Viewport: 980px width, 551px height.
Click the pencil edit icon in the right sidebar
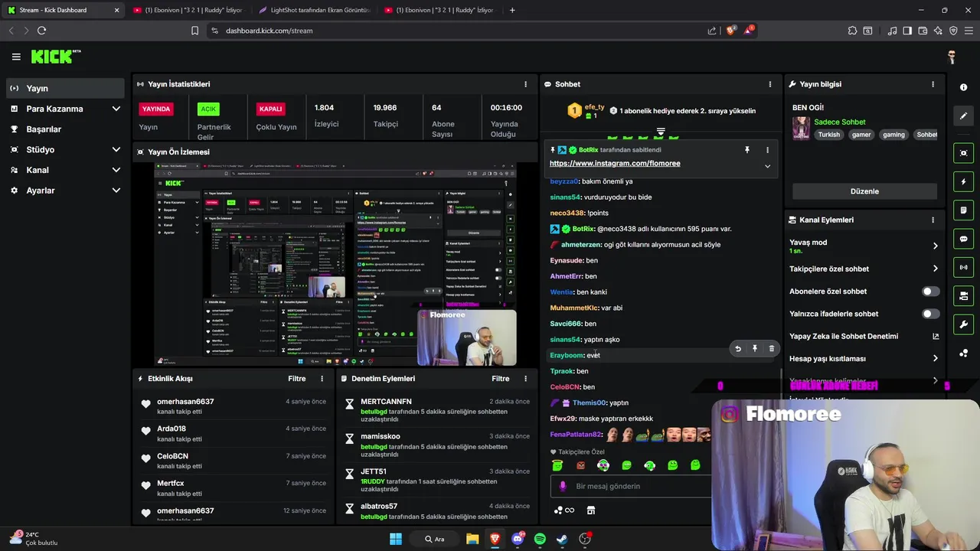[963, 116]
